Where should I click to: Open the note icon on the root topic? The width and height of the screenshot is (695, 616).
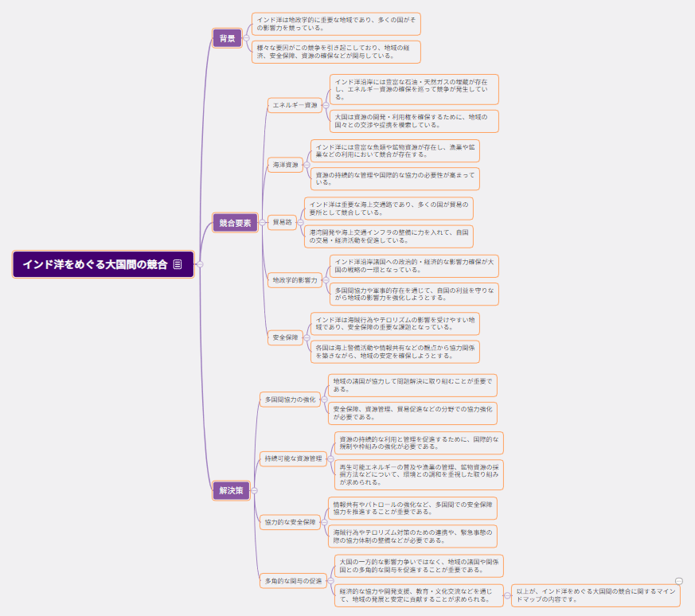click(178, 264)
